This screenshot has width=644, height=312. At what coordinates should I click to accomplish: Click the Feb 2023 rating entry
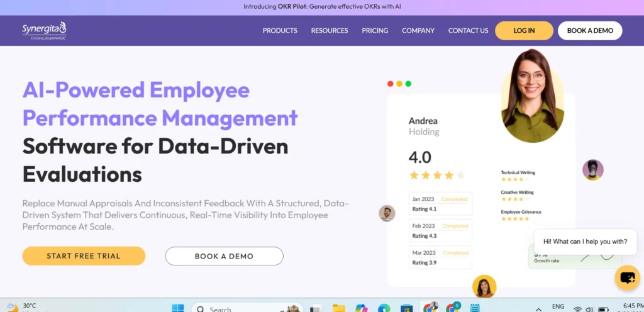[440, 230]
